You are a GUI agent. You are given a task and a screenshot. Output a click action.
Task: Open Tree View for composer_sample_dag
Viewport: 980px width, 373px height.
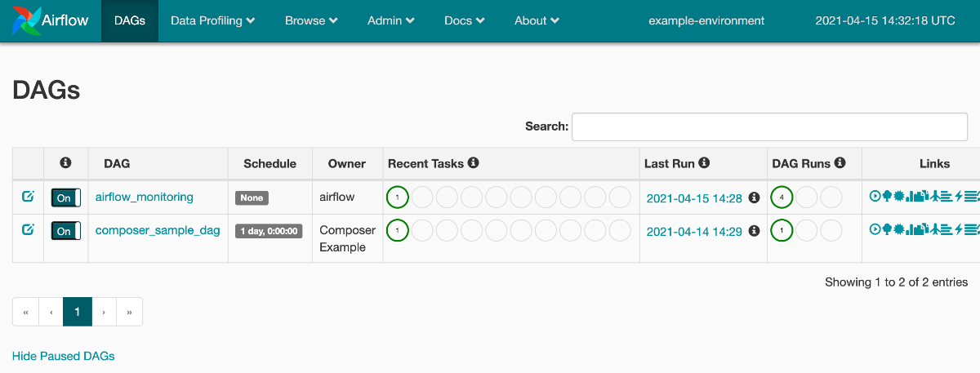887,229
